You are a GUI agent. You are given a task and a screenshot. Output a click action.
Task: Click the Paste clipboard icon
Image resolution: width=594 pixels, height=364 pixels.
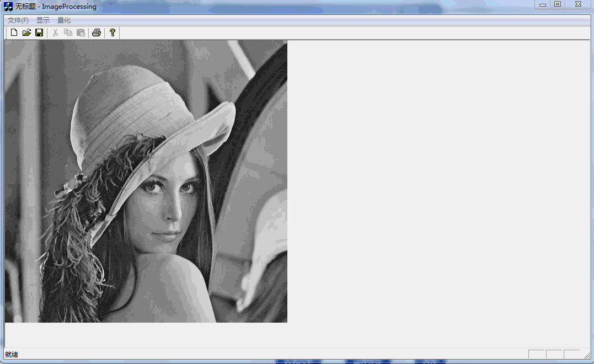(81, 33)
